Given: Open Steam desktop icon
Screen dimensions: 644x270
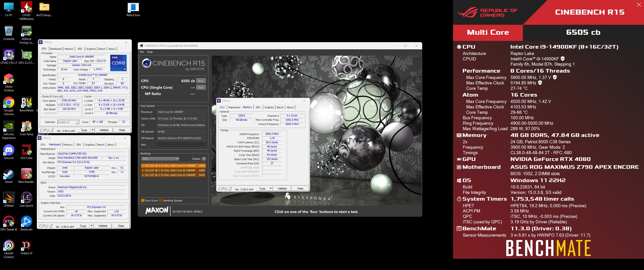Looking at the screenshot, I should tap(9, 175).
